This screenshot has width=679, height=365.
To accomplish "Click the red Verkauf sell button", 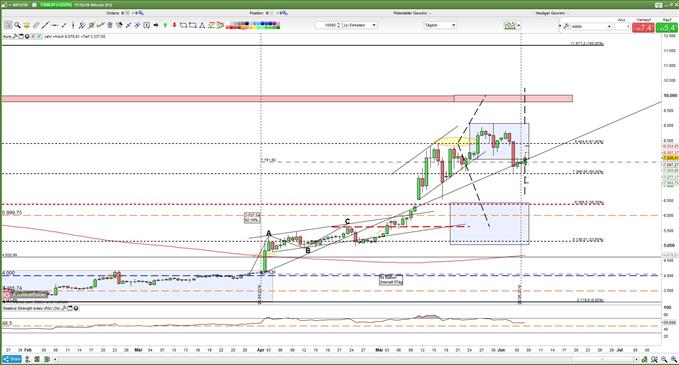I will point(643,27).
